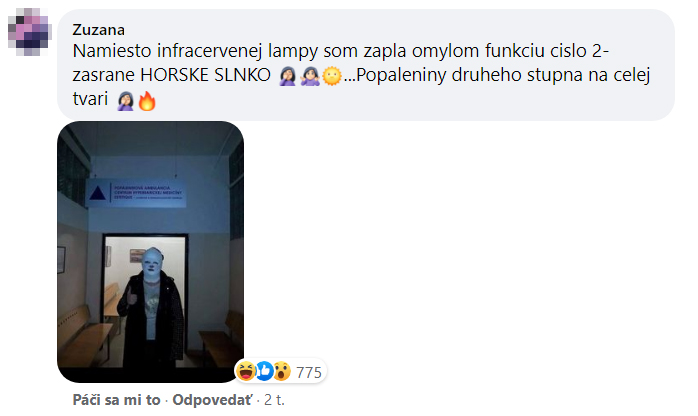Image resolution: width=698 pixels, height=416 pixels.
Task: Click the shrugging woman emoji before the sun
Action: tap(310, 76)
